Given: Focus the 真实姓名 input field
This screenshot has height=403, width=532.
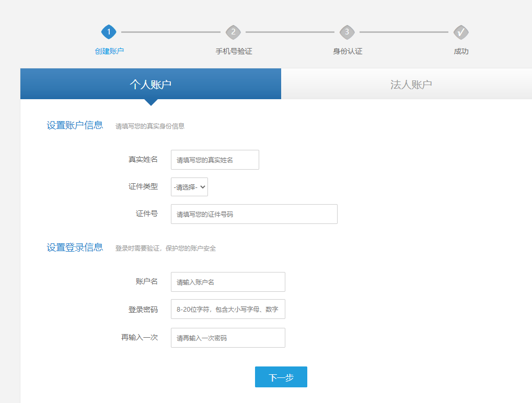Looking at the screenshot, I should click(x=215, y=160).
